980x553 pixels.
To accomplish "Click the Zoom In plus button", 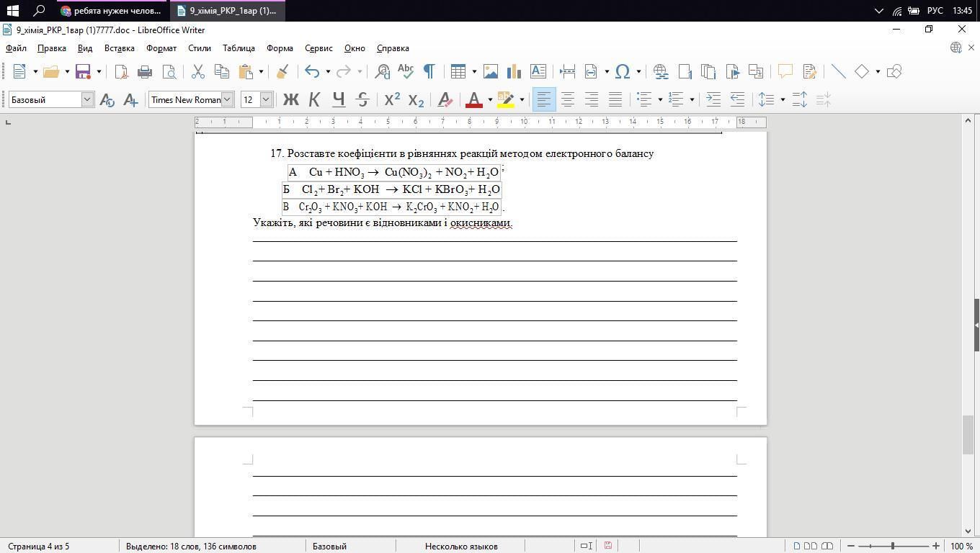I will 936,546.
